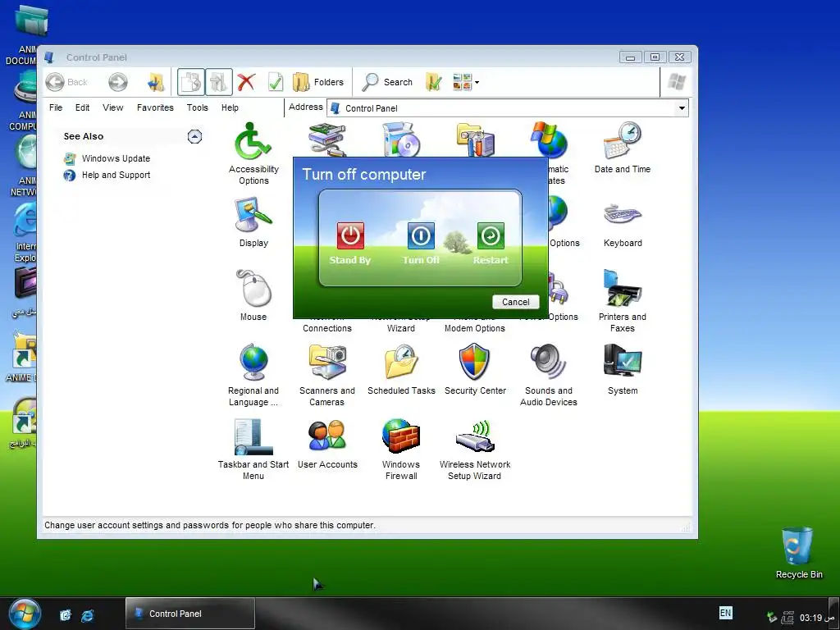
Task: Click the Search toolbar button
Action: point(387,82)
